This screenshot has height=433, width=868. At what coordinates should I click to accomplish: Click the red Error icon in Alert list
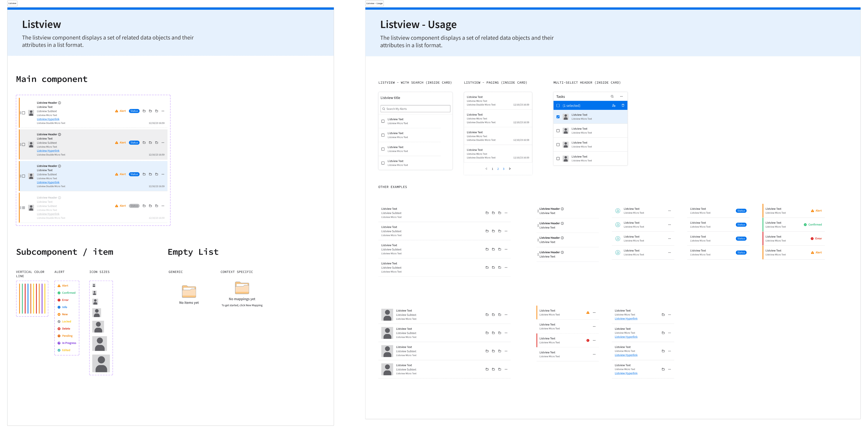pos(59,300)
